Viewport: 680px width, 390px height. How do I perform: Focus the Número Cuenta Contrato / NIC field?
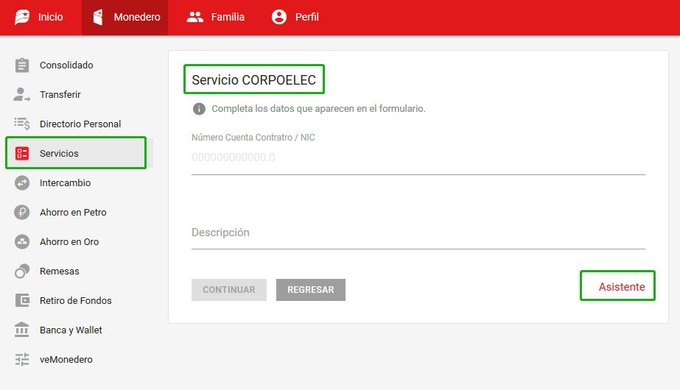click(418, 157)
